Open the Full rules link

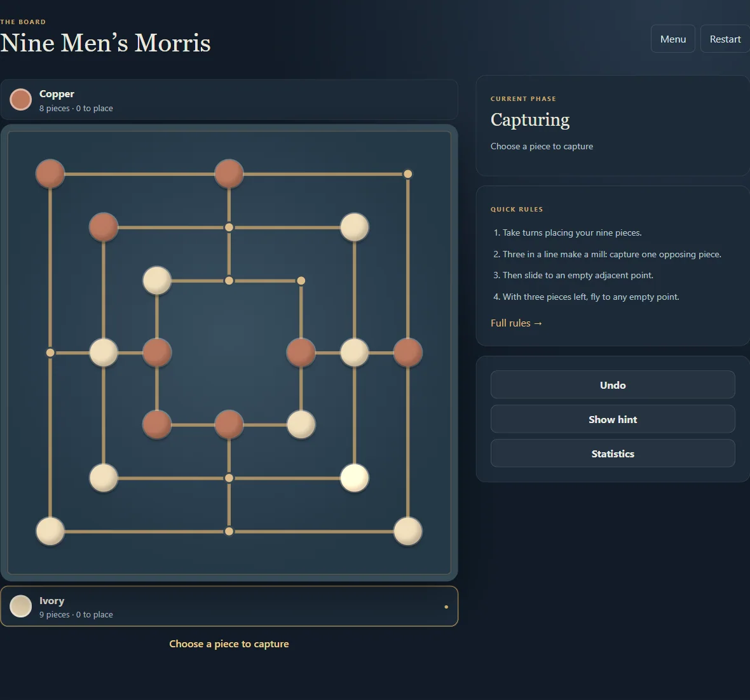click(516, 323)
